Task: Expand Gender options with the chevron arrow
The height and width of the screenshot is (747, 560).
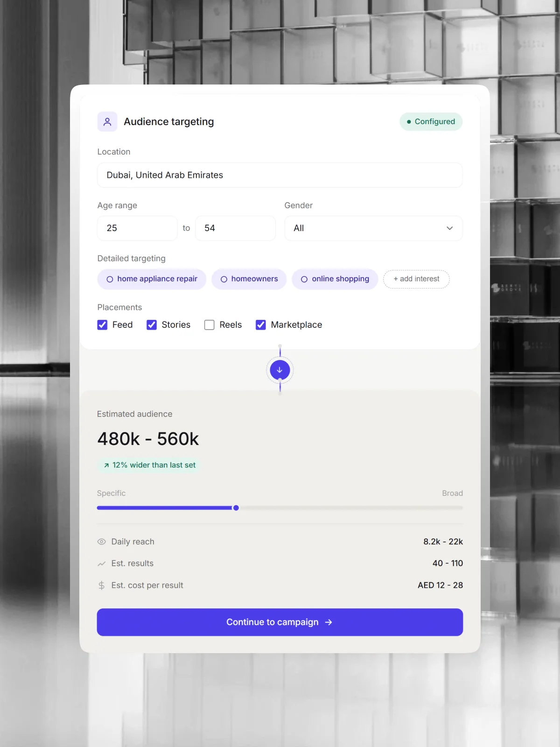Action: 450,228
